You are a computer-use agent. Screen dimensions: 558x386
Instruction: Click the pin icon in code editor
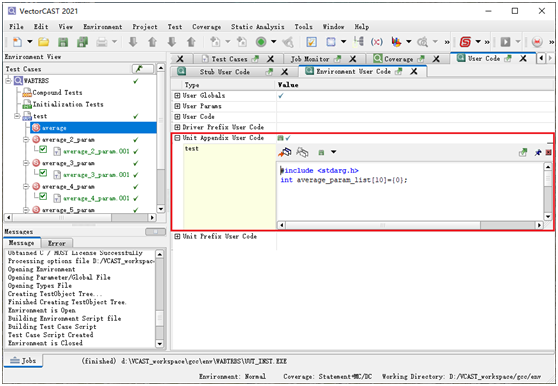pyautogui.click(x=538, y=153)
